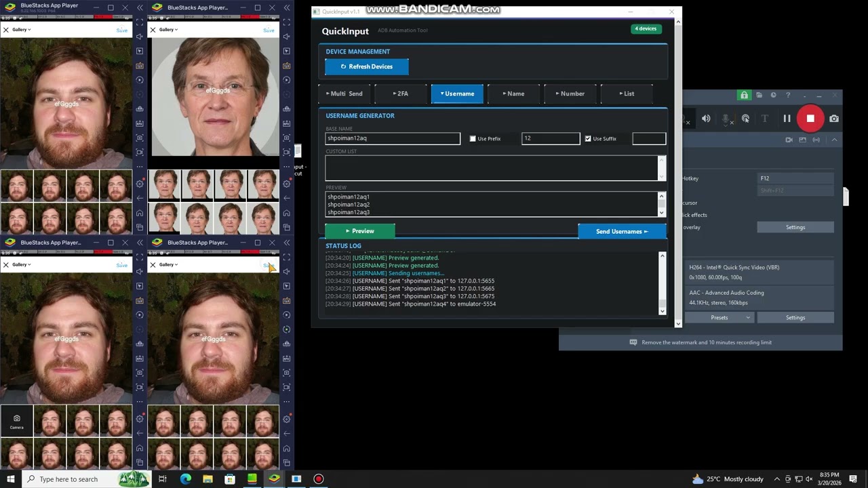
Task: Pause the Bandicam recording
Action: [787, 119]
